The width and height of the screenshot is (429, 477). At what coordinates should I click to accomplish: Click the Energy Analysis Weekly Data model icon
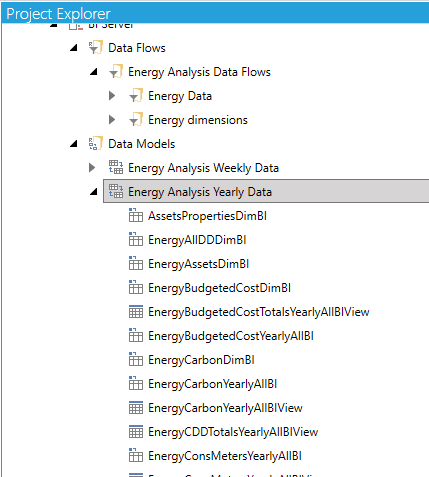[116, 167]
